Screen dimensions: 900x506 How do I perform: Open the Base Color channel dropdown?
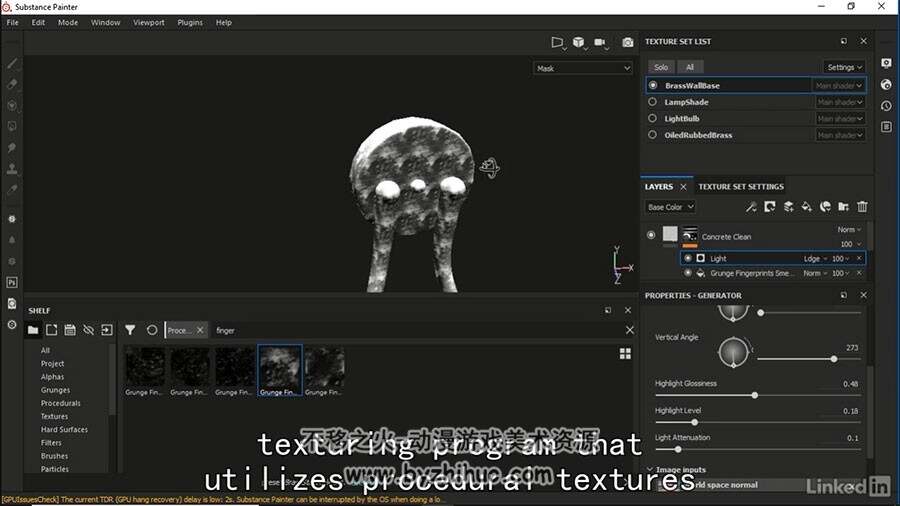click(x=670, y=207)
